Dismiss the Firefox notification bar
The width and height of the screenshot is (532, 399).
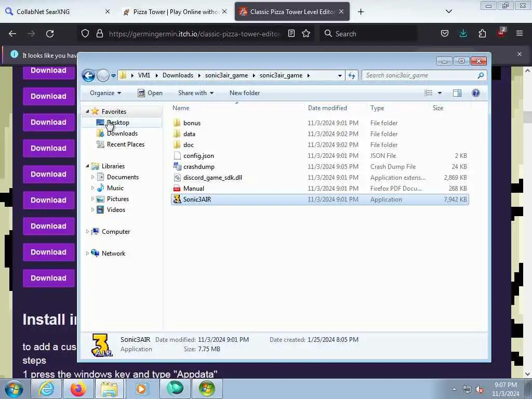pyautogui.click(x=520, y=54)
